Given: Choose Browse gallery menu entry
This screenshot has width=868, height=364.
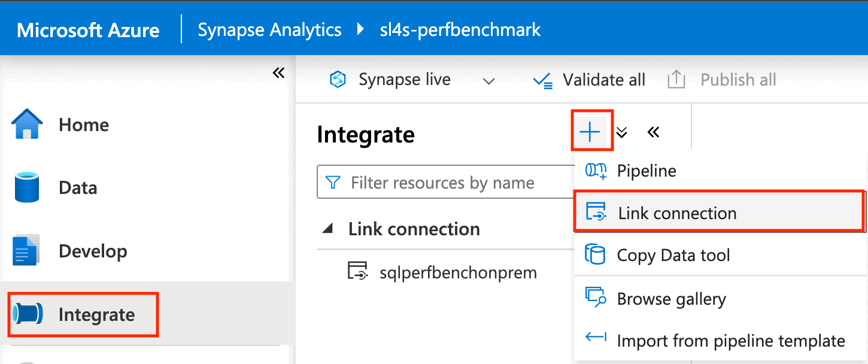Looking at the screenshot, I should click(671, 298).
